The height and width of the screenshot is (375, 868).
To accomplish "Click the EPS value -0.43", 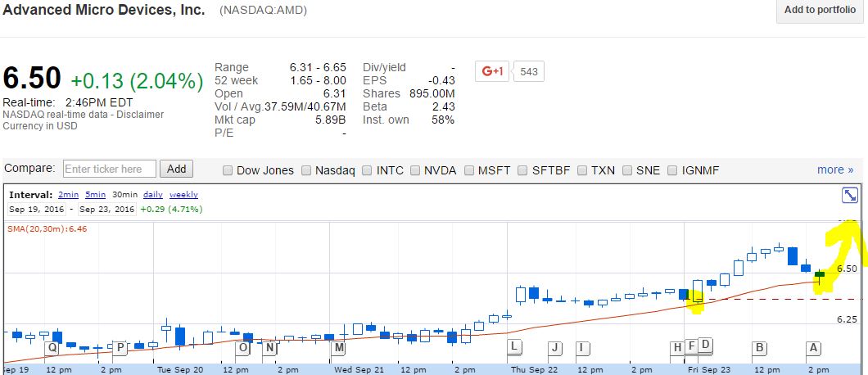I will (441, 81).
